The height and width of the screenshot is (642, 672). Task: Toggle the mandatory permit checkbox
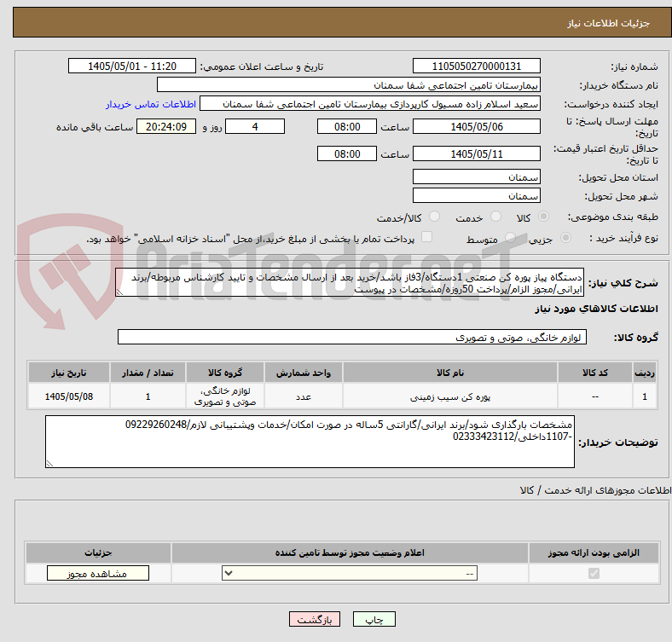tap(594, 573)
